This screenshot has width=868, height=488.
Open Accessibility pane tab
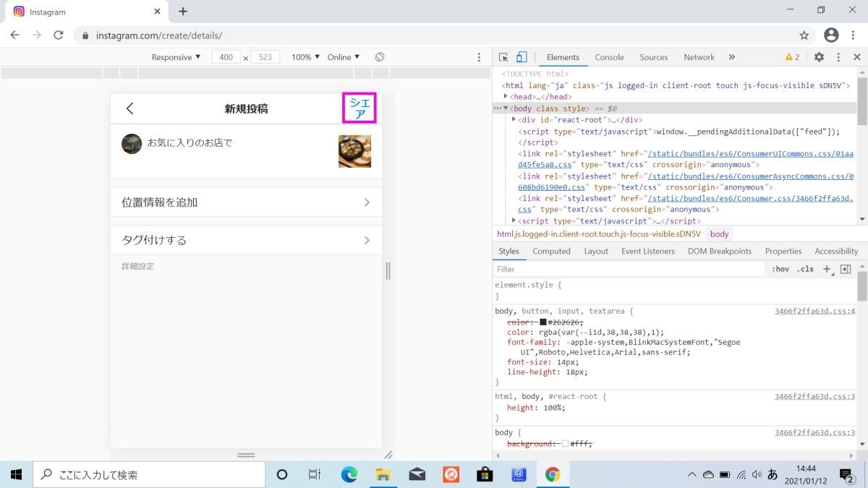[x=836, y=251]
